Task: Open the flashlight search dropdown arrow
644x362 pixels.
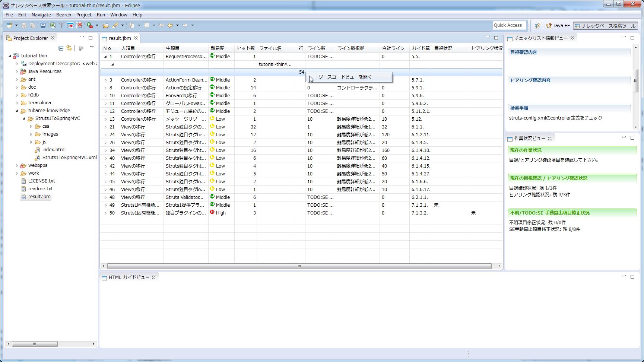Action: (122, 25)
